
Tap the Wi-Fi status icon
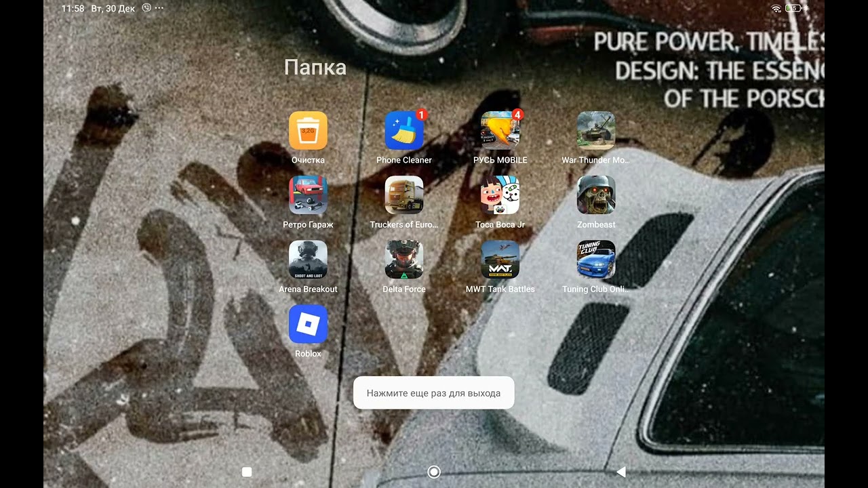tap(776, 8)
